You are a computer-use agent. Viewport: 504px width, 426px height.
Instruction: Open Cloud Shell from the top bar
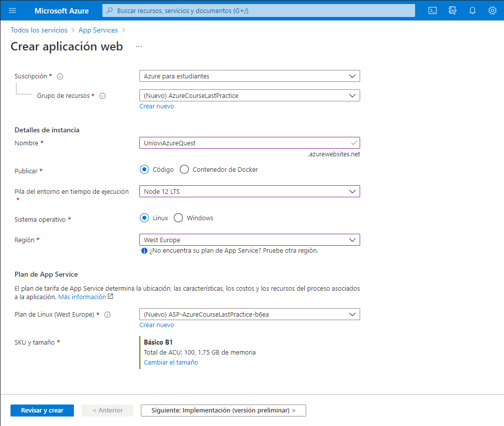point(433,10)
